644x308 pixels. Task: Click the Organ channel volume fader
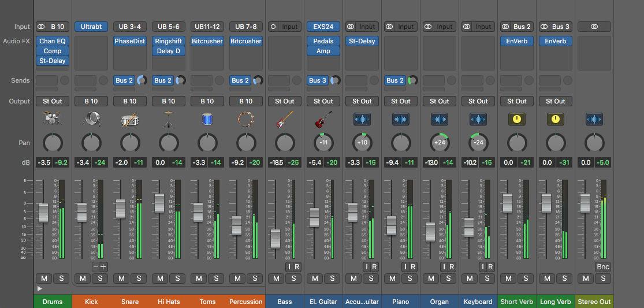430,231
